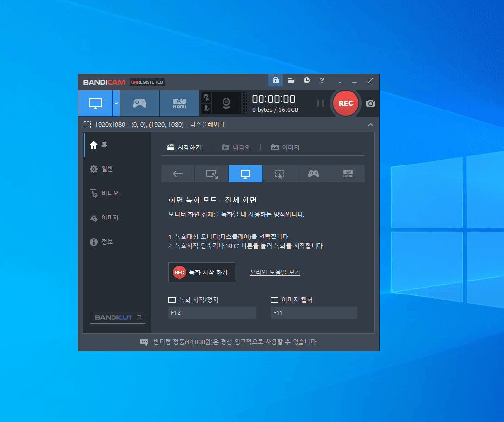Click the pause recording button
The height and width of the screenshot is (422, 504).
[321, 103]
